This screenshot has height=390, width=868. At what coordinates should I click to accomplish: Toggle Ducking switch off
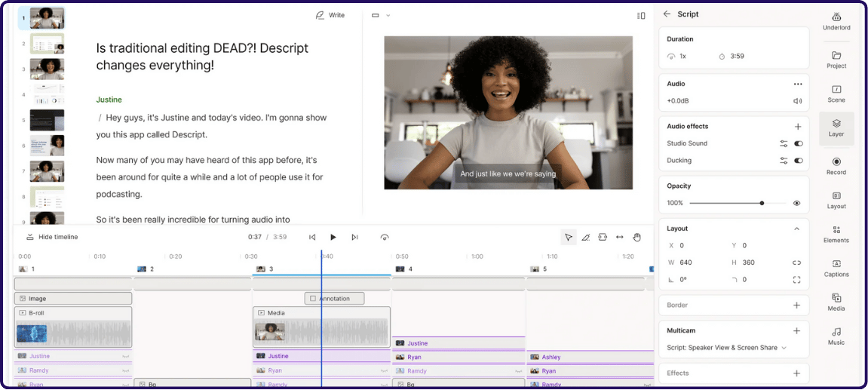tap(799, 161)
